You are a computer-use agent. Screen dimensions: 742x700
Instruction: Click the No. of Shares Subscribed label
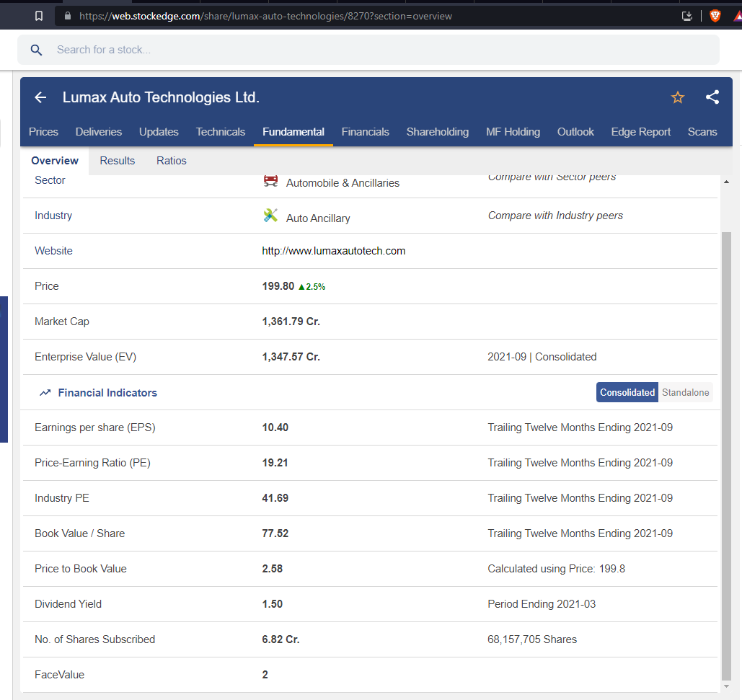point(94,639)
